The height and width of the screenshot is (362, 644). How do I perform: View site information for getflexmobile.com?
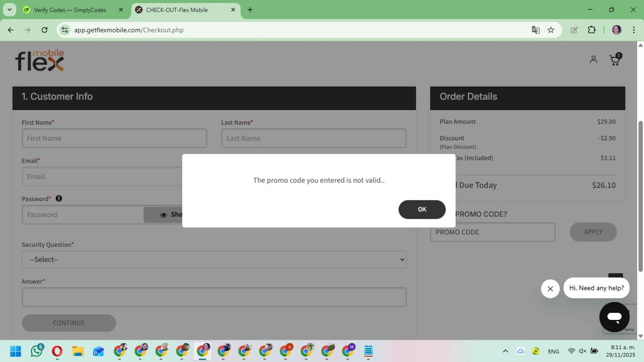point(65,30)
